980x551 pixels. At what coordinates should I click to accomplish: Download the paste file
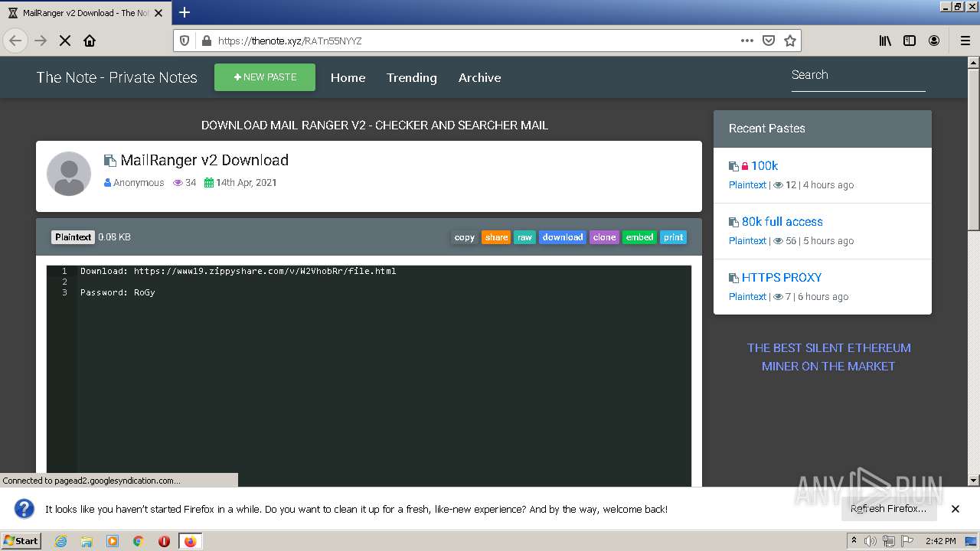(x=563, y=237)
